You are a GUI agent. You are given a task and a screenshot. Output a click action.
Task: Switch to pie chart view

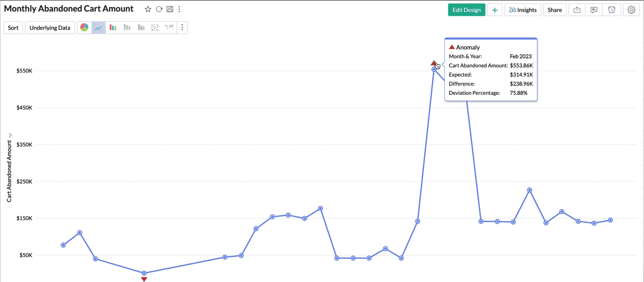pyautogui.click(x=84, y=28)
